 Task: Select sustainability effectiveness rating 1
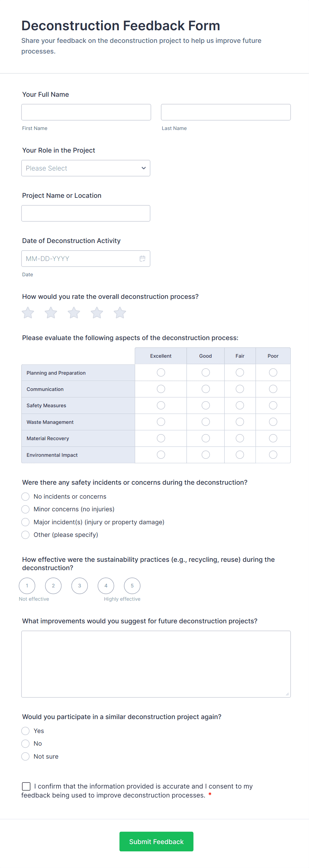click(27, 586)
